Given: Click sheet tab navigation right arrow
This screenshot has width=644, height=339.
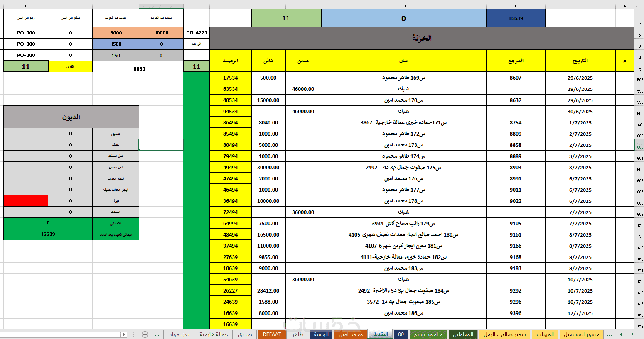Looking at the screenshot, I should (x=633, y=334).
